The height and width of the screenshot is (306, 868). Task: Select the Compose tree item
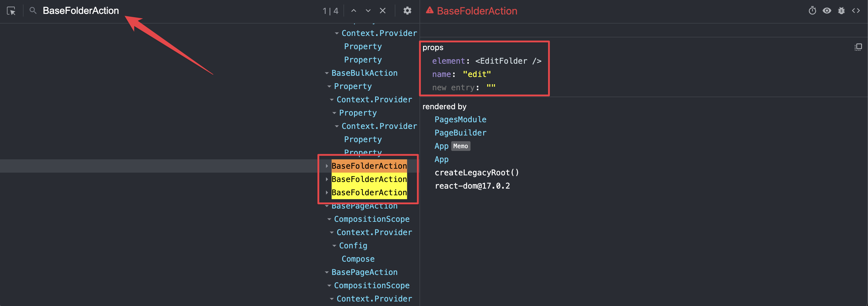click(358, 259)
